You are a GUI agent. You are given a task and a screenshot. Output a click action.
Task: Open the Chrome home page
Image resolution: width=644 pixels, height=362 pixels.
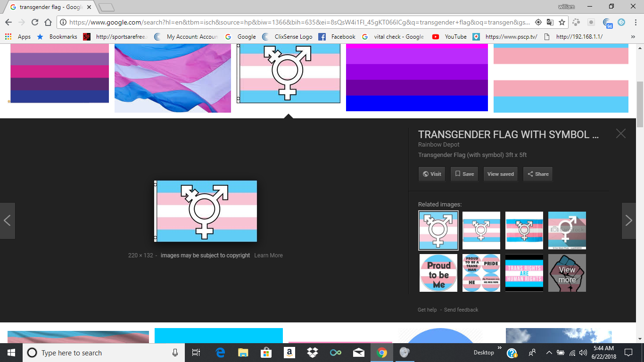point(48,22)
